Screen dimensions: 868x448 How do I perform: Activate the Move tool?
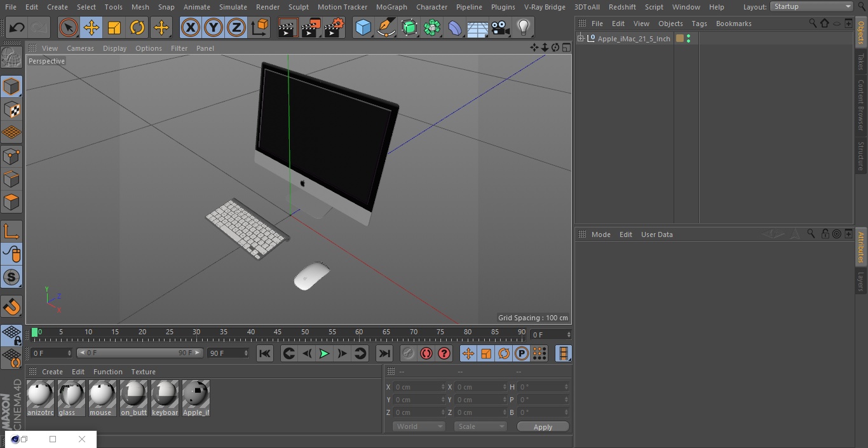92,27
